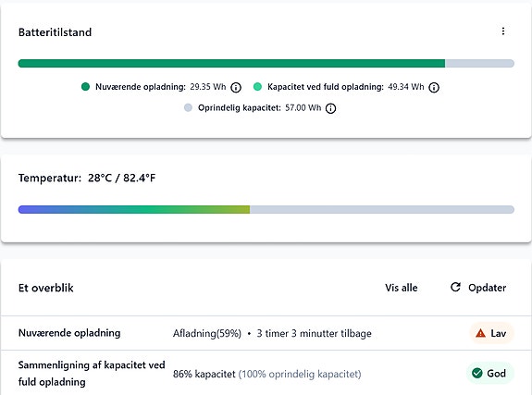Select the Nuværende opladning overview row
This screenshot has width=532, height=395.
(x=266, y=333)
